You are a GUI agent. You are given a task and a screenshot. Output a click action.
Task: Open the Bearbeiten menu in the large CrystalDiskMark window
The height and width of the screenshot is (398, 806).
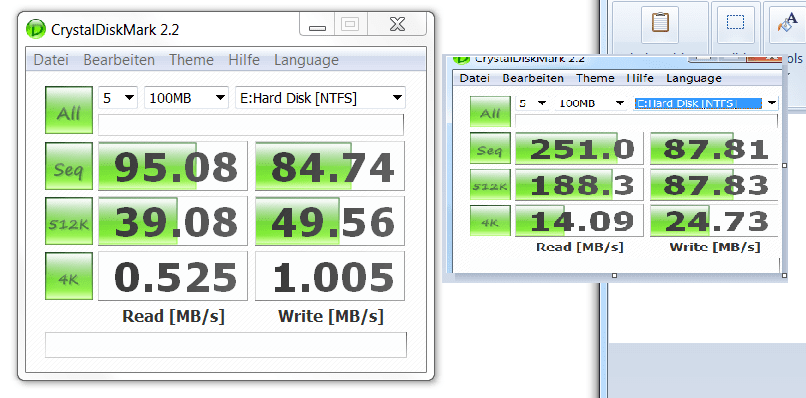click(x=119, y=60)
